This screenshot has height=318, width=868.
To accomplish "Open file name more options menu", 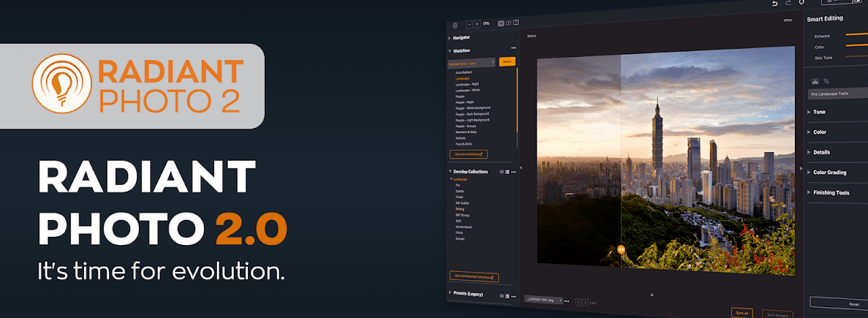I will [568, 301].
